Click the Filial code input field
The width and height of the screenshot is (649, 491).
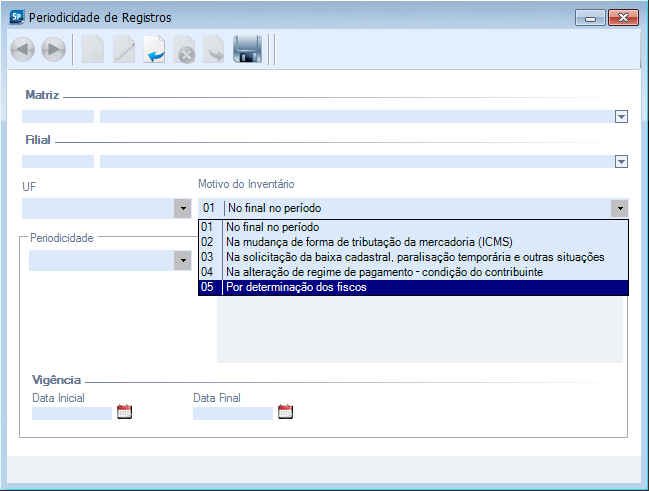click(x=58, y=161)
